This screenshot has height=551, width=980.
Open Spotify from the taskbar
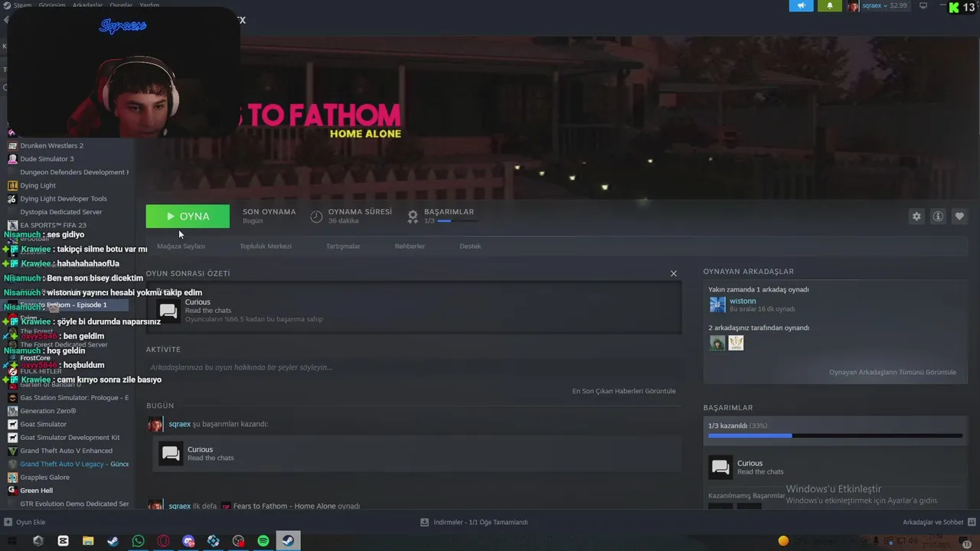click(x=263, y=540)
